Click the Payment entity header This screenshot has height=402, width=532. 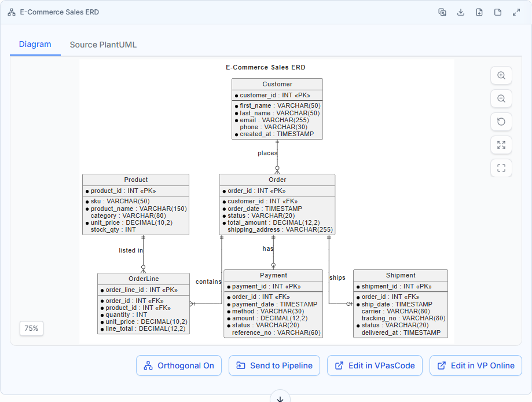click(x=273, y=275)
